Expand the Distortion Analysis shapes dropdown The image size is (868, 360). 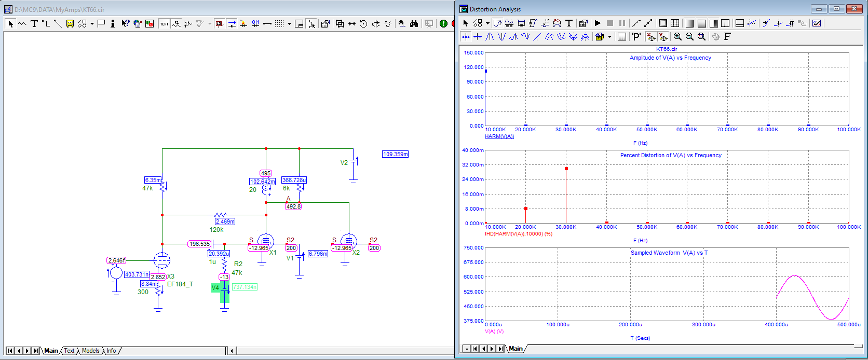[x=487, y=23]
